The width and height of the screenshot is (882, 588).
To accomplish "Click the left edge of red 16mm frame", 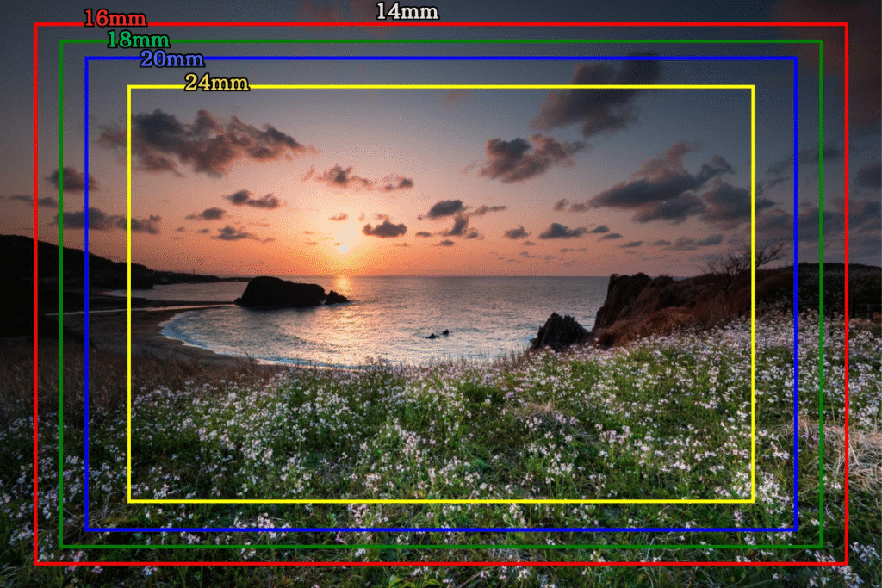I will click(x=36, y=293).
